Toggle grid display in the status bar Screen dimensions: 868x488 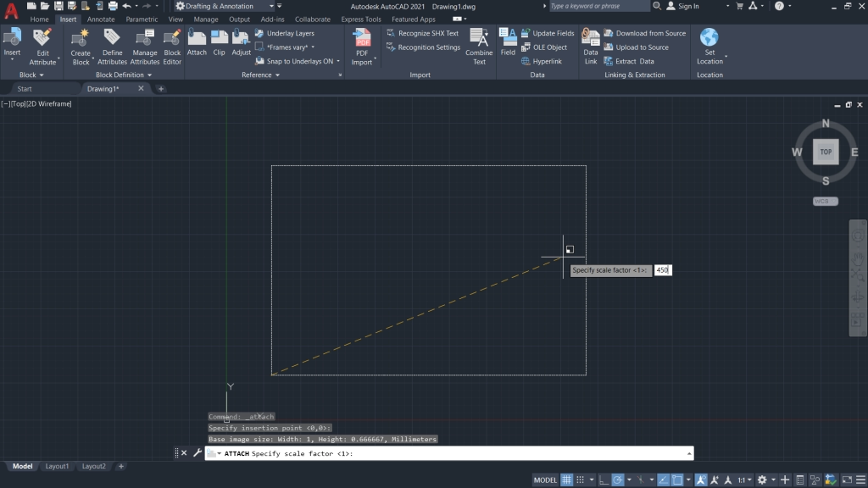[566, 478]
